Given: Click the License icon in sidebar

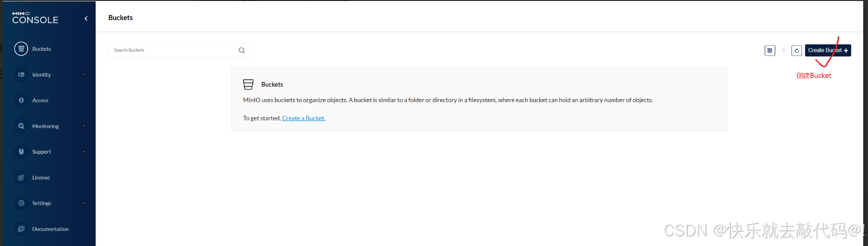Looking at the screenshot, I should [21, 178].
